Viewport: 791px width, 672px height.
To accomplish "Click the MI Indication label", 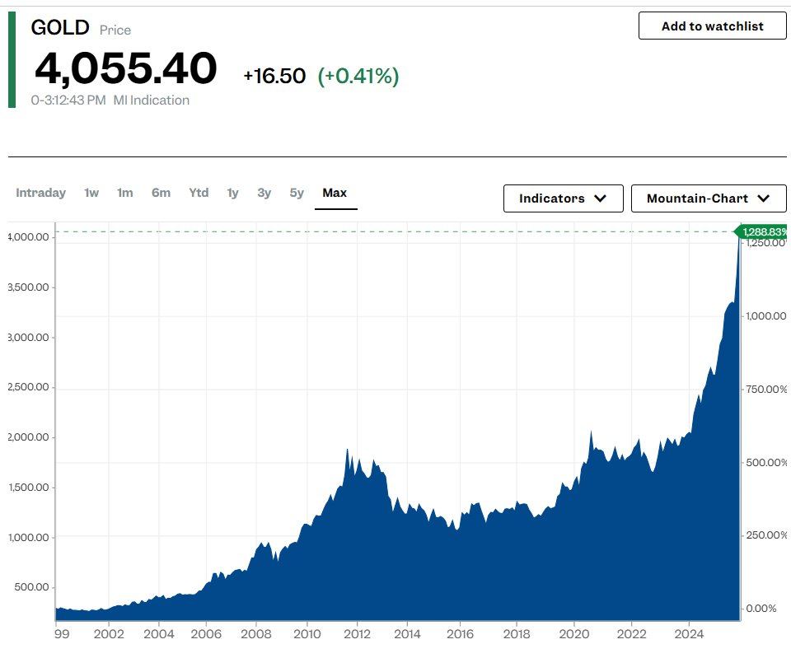I will (152, 100).
